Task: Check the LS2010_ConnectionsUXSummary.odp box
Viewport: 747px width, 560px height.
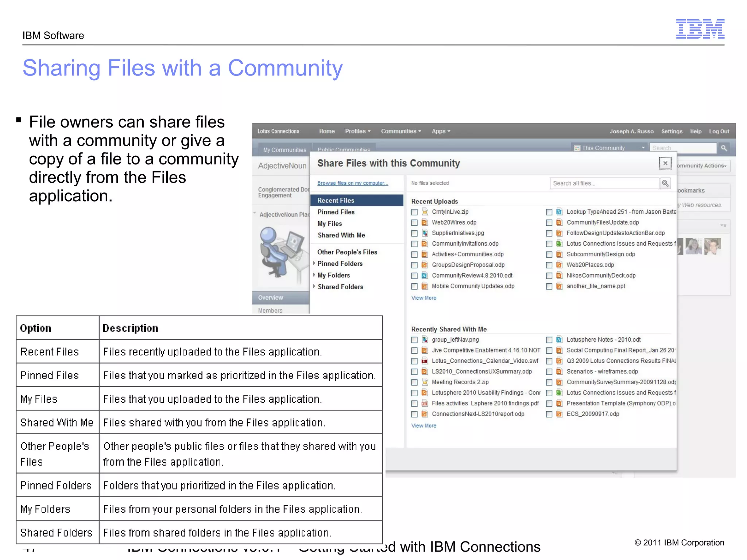Action: 414,372
